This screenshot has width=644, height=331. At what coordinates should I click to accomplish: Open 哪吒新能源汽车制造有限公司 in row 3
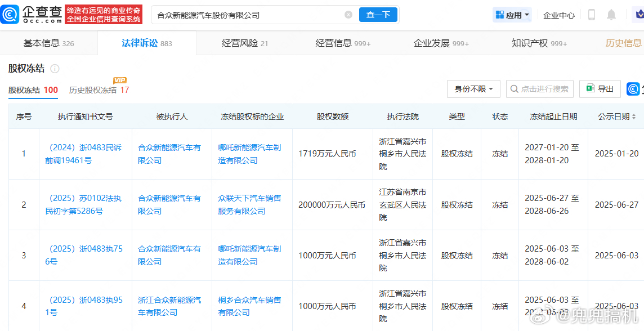[x=250, y=255]
